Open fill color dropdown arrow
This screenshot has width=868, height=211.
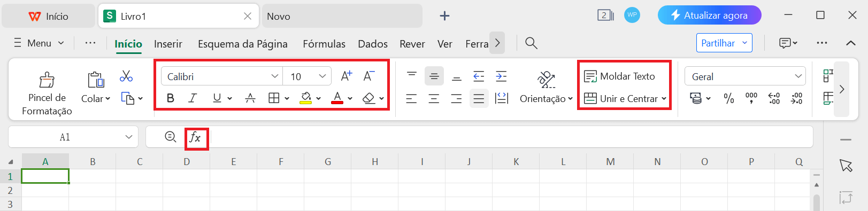319,98
